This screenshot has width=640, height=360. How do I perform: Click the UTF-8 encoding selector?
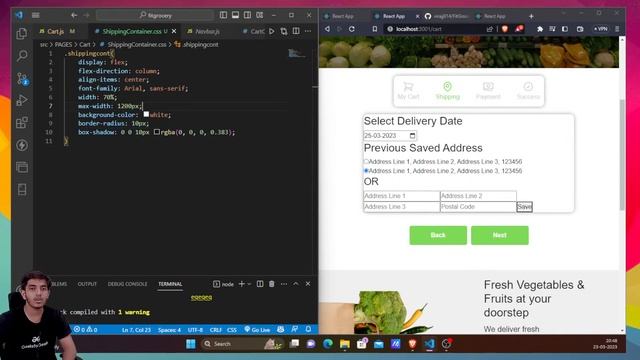pyautogui.click(x=195, y=330)
